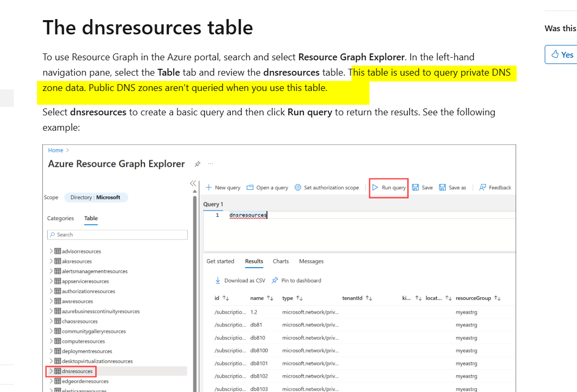Sort results by the locat... column arrows
This screenshot has width=577, height=392.
(448, 298)
